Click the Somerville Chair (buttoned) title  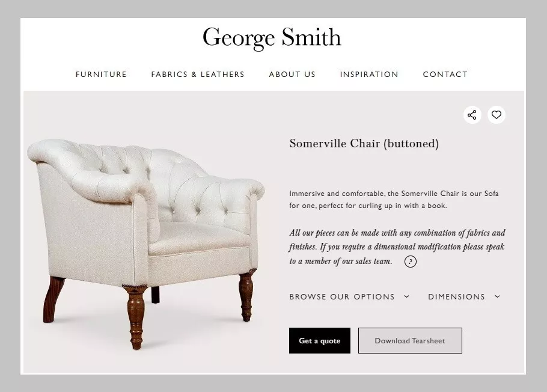point(364,144)
